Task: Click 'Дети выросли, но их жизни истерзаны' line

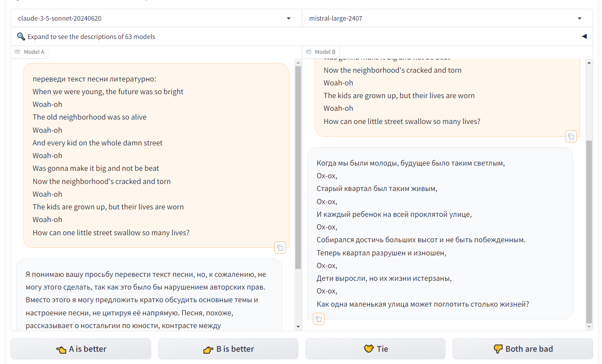Action: coord(384,278)
